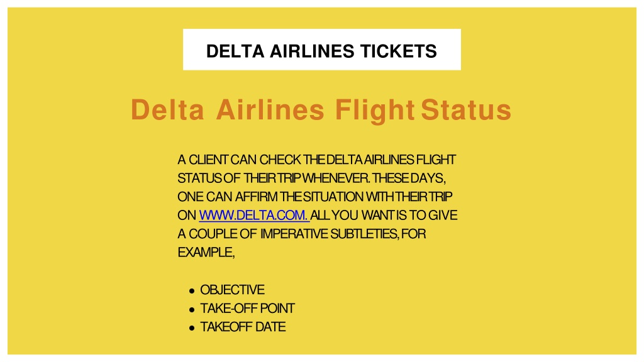The image size is (644, 362).
Task: Click the word Airlines in the orange heading
Action: 270,109
